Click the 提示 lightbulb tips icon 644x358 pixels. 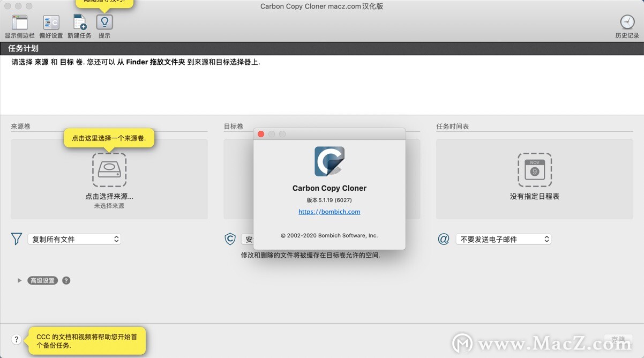tap(104, 22)
